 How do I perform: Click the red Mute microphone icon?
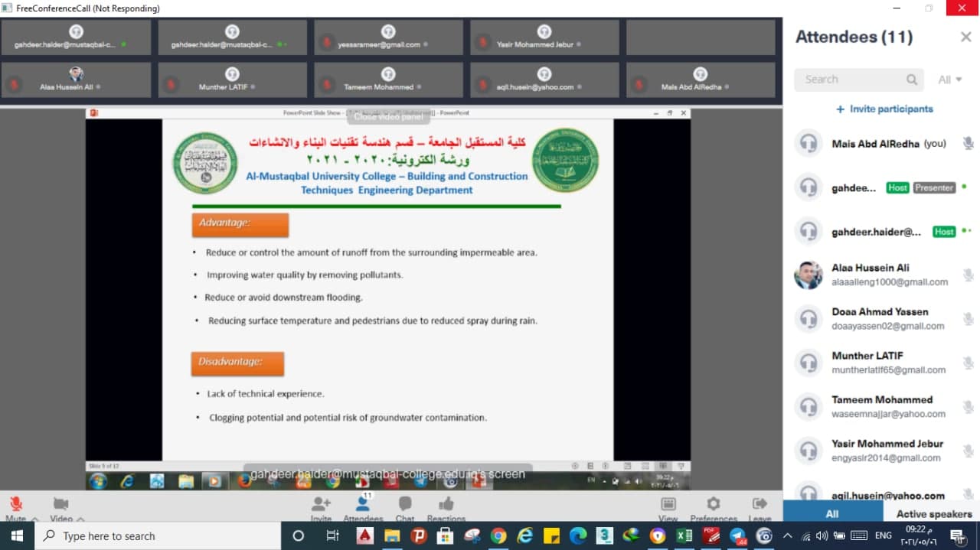coord(15,503)
